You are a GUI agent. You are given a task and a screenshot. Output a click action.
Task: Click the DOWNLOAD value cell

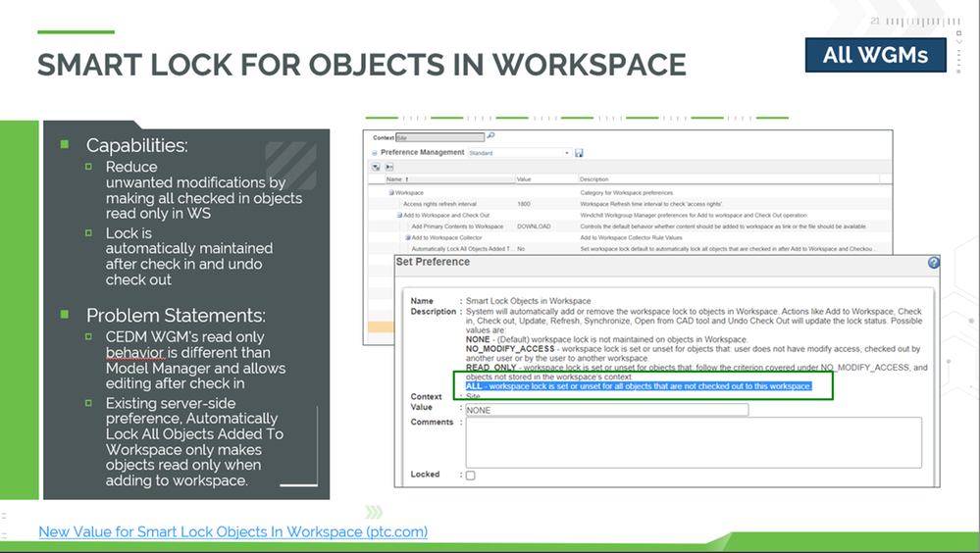coord(534,226)
